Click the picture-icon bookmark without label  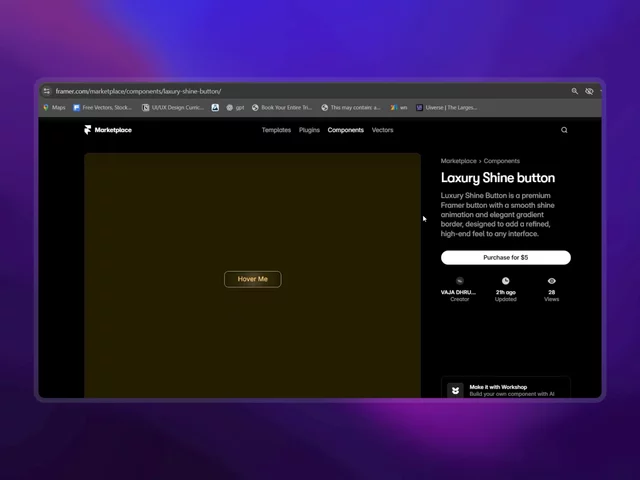point(215,107)
